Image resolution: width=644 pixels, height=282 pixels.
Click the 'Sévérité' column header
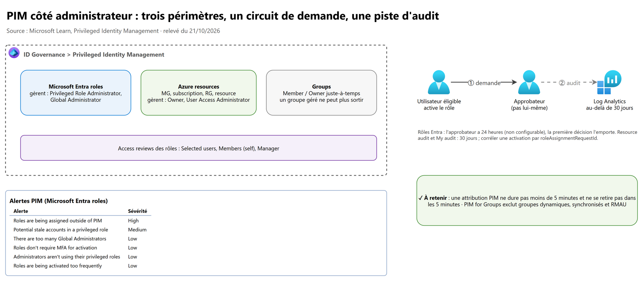137,211
